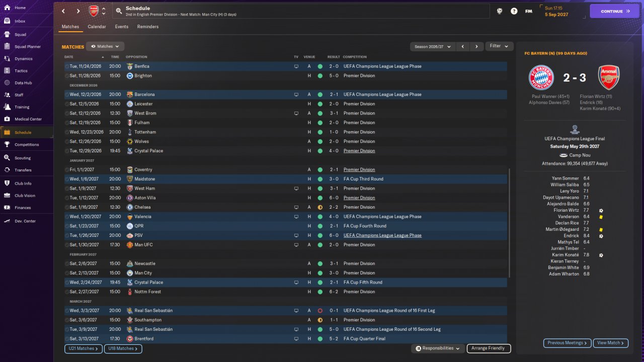Image resolution: width=644 pixels, height=362 pixels.
Task: Open the Medical Center sidebar icon
Action: 7,119
